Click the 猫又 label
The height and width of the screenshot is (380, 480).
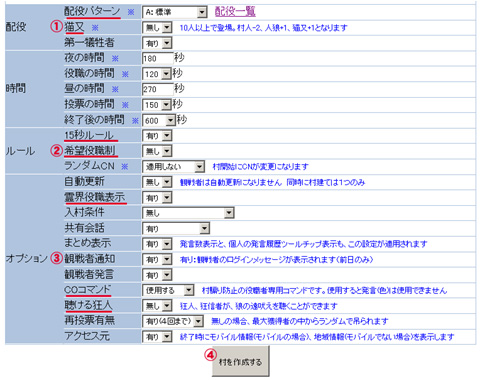pos(74,27)
